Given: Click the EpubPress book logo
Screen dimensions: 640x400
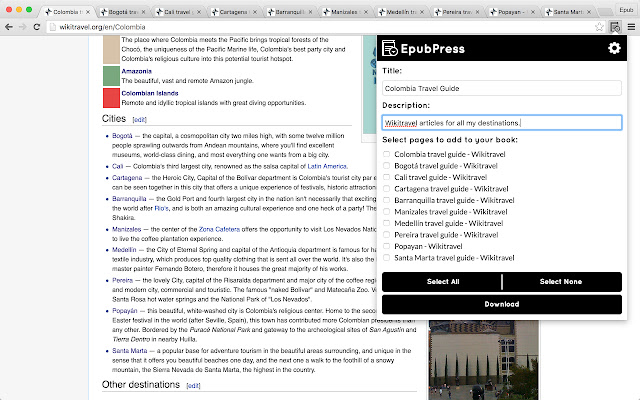Looking at the screenshot, I should click(x=391, y=49).
